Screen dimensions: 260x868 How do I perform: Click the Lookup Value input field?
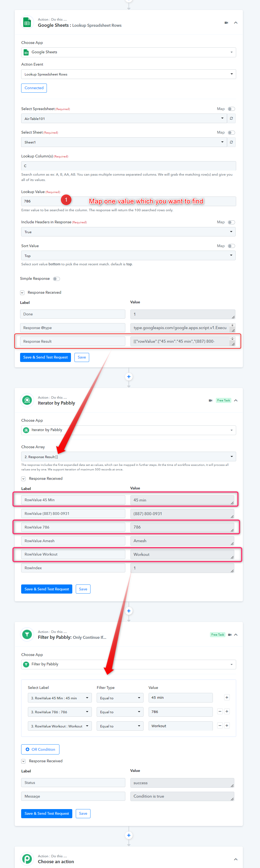(x=128, y=201)
